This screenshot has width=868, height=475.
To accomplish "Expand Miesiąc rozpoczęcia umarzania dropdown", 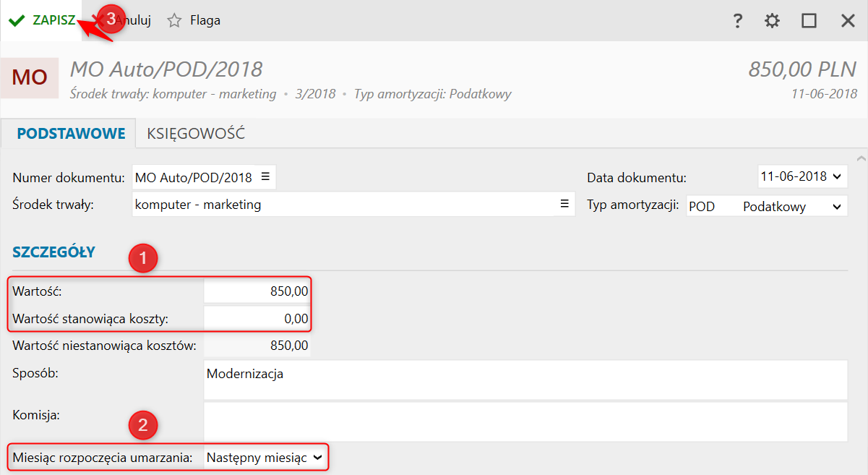I will tap(317, 458).
